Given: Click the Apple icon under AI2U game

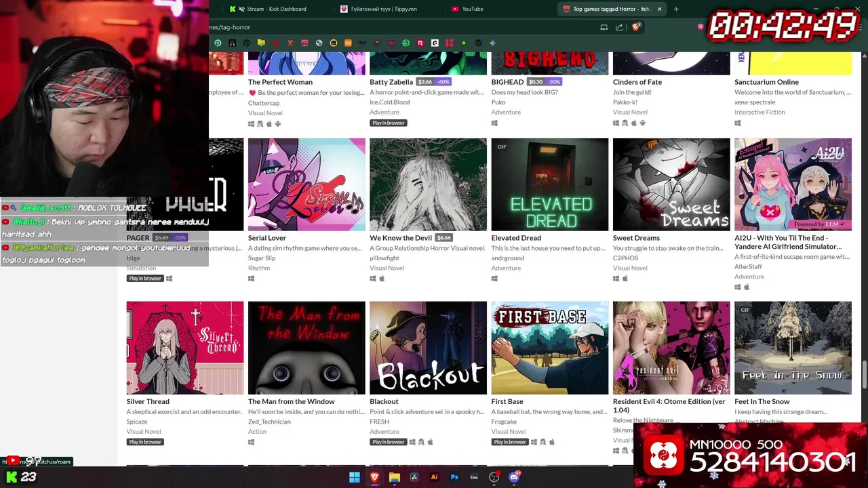Looking at the screenshot, I should [747, 287].
